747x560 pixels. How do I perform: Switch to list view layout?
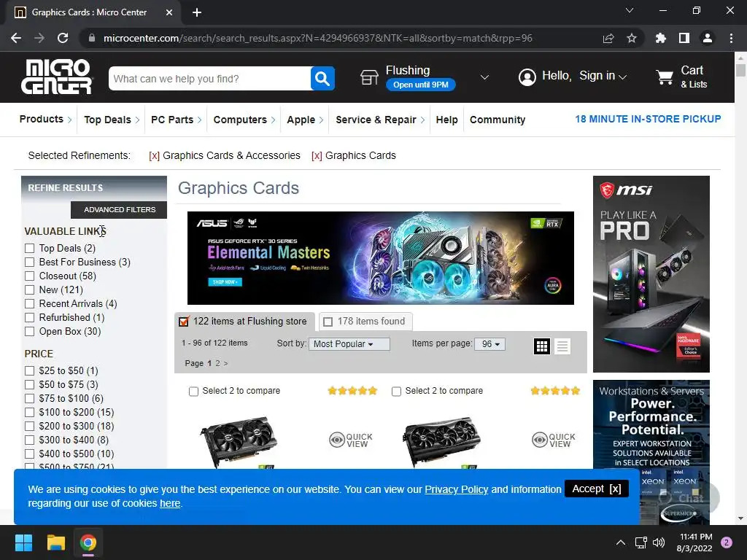coord(562,346)
